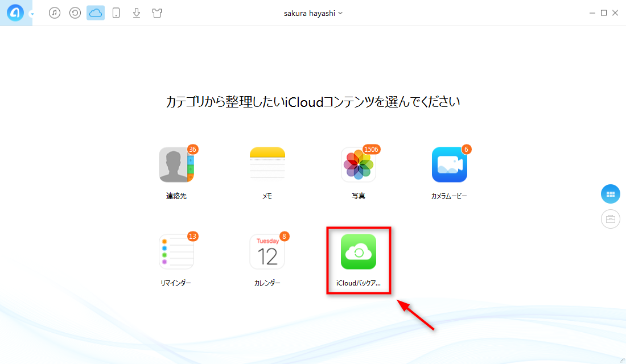626x364 pixels.
Task: Expand the dropdown arrow beside the logo
Action: [x=32, y=14]
